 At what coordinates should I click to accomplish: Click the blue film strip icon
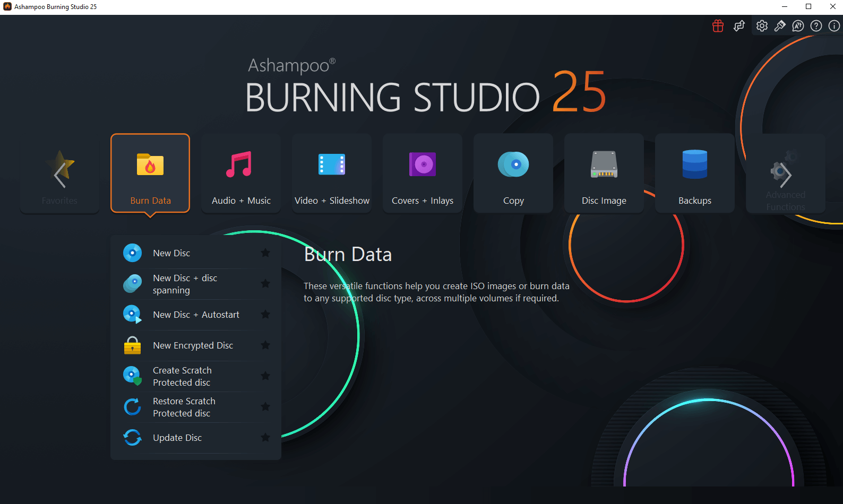332,164
